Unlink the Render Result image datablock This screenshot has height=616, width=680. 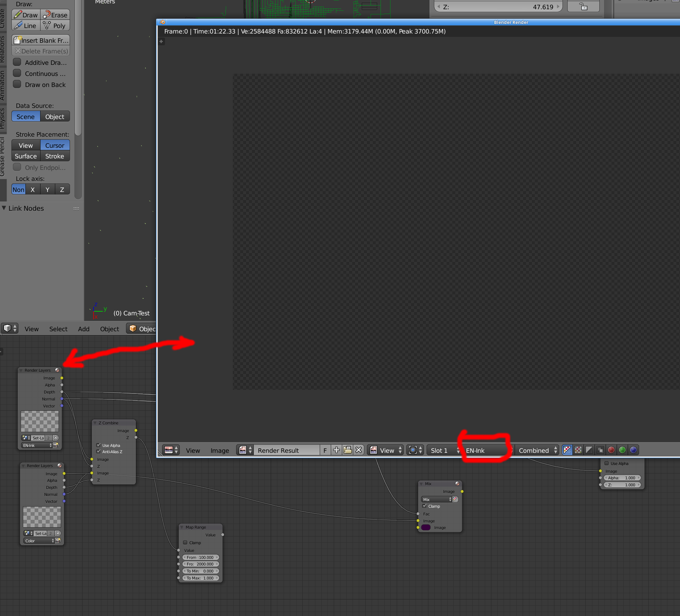358,450
